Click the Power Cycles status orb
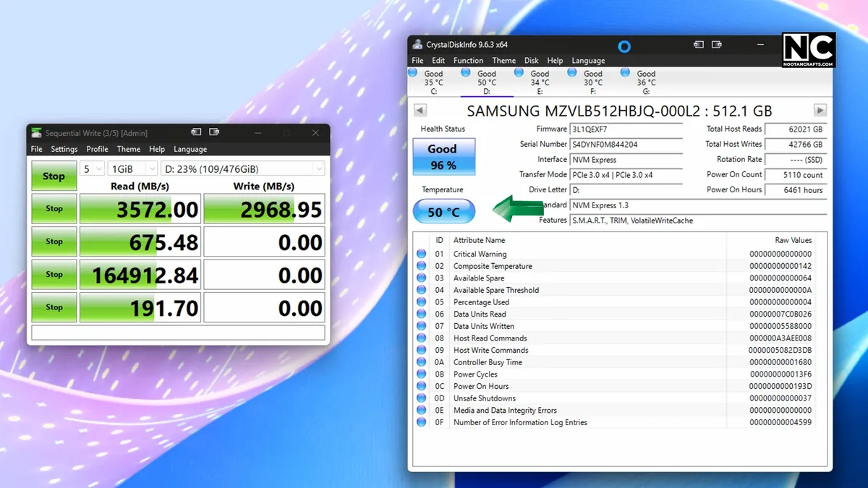This screenshot has height=488, width=868. click(422, 374)
